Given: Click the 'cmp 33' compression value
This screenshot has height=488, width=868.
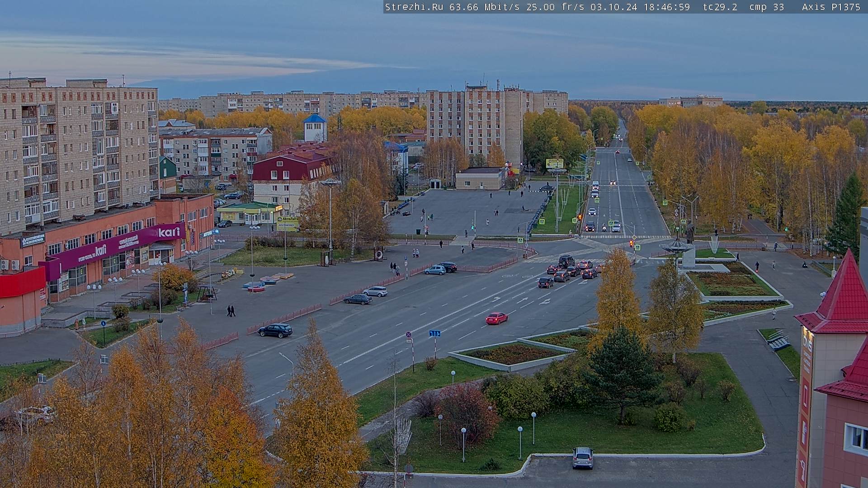Looking at the screenshot, I should point(767,7).
